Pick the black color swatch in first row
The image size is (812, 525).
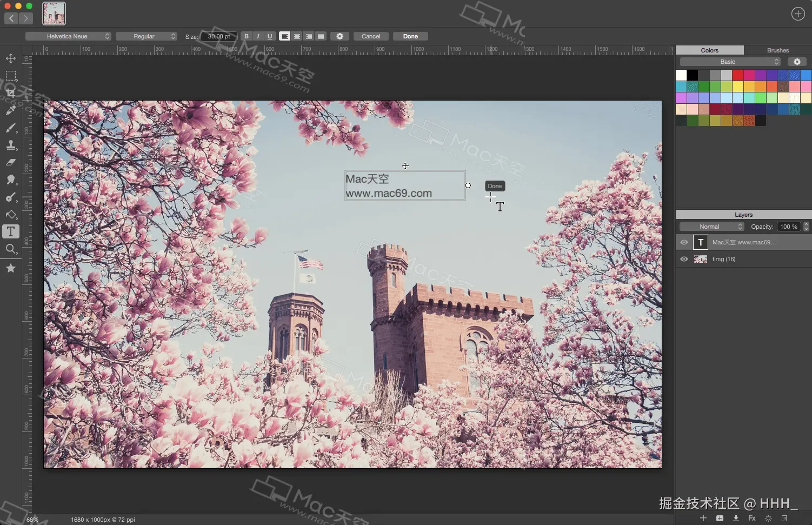point(693,75)
